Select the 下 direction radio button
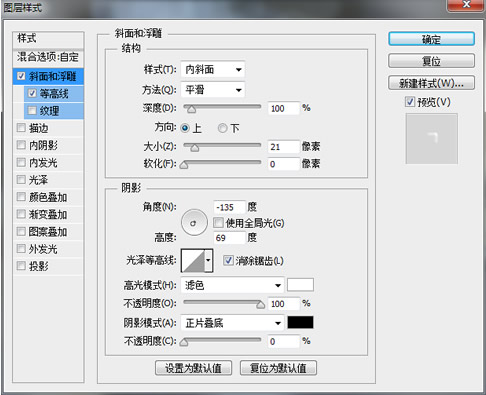Image resolution: width=486 pixels, height=395 pixels. tap(222, 128)
